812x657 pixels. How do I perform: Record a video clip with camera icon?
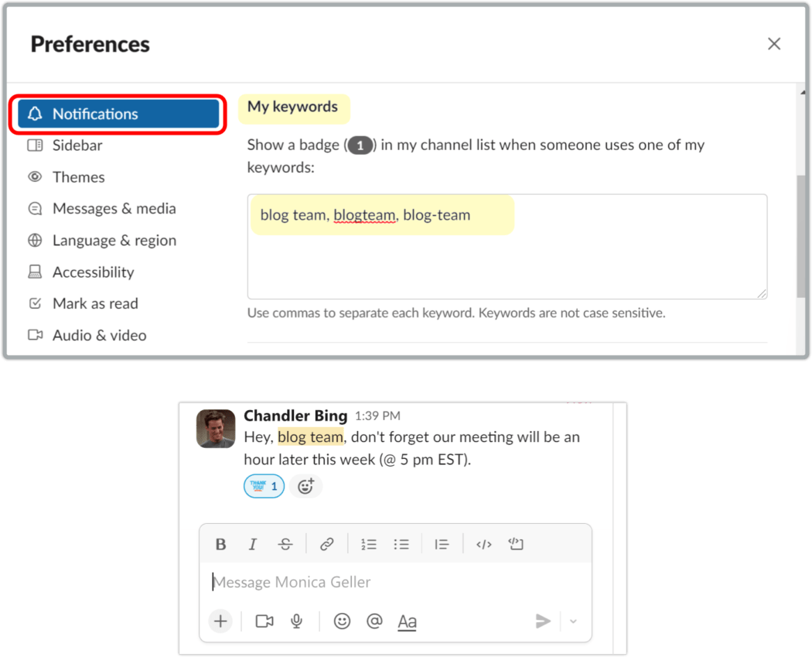[264, 621]
